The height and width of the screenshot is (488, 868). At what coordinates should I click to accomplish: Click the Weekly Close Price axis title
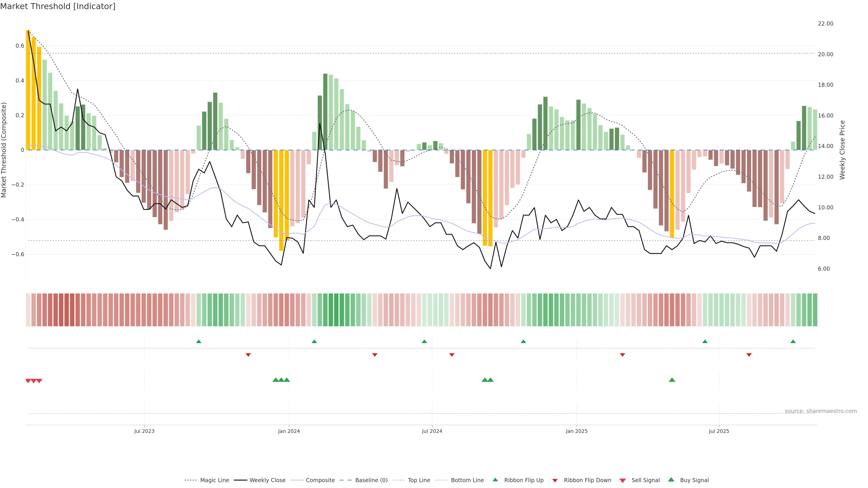(x=842, y=150)
